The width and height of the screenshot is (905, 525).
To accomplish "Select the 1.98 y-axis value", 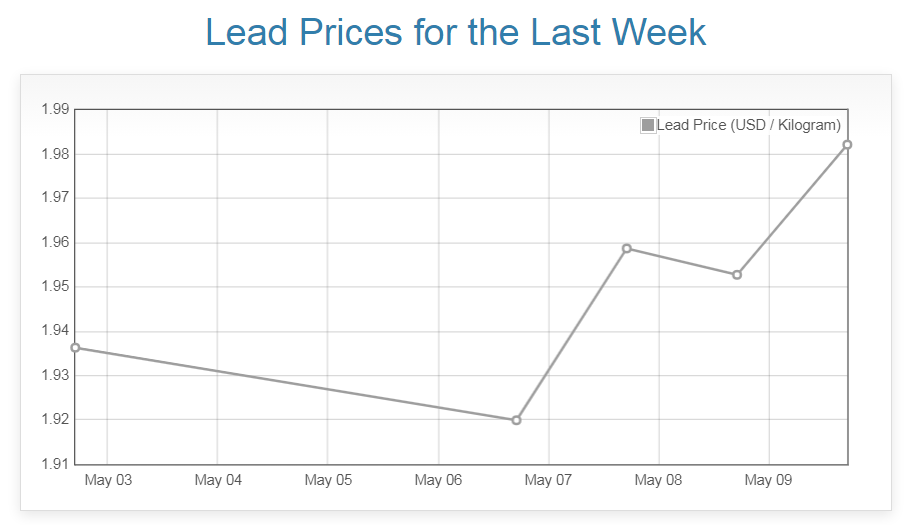I will [54, 154].
